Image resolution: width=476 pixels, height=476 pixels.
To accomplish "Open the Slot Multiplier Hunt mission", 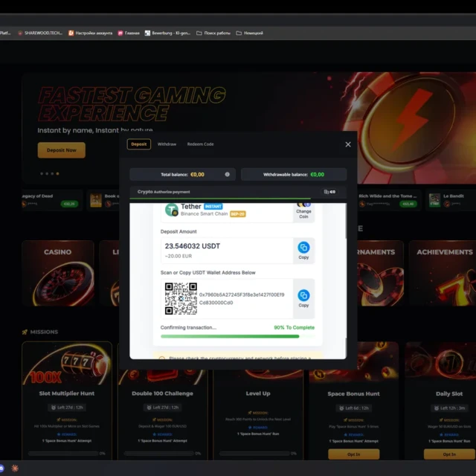I will 67,401.
